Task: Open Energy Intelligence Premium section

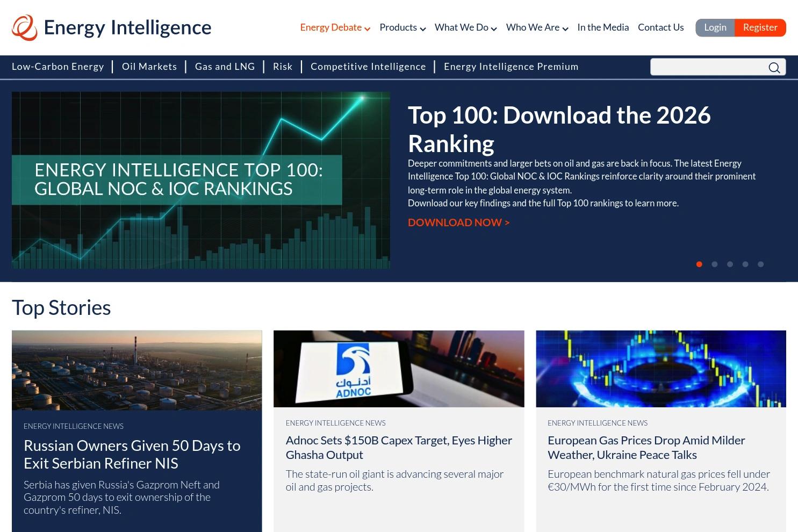Action: (x=511, y=67)
